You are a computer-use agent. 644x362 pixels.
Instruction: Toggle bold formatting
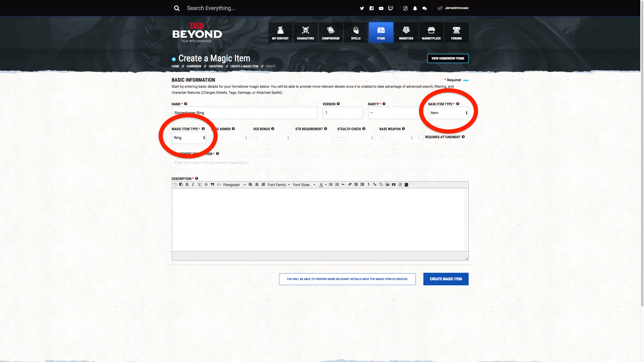pos(187,185)
